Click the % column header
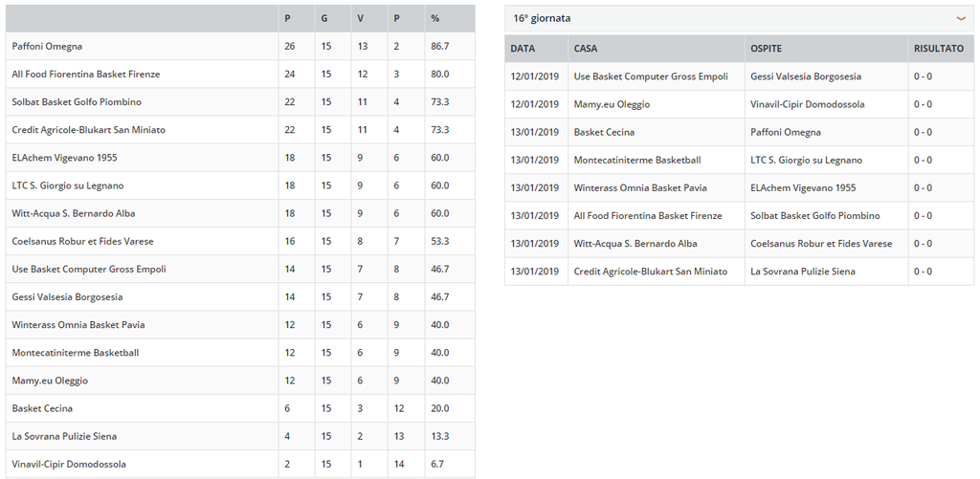This screenshot has width=980, height=479. 435,19
